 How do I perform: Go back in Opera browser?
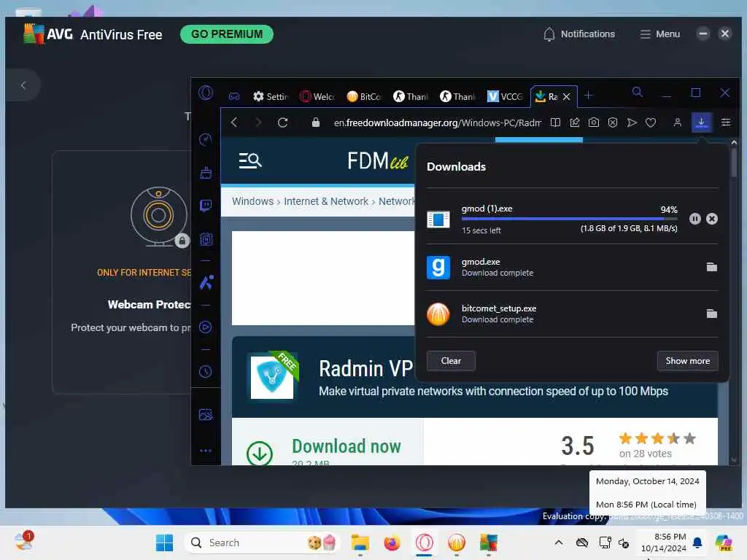[x=234, y=122]
